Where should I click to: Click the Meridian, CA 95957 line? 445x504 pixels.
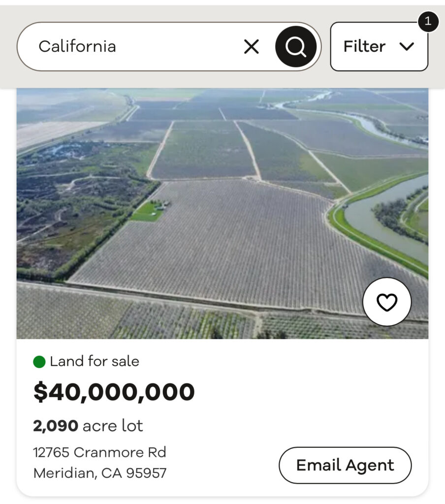100,473
